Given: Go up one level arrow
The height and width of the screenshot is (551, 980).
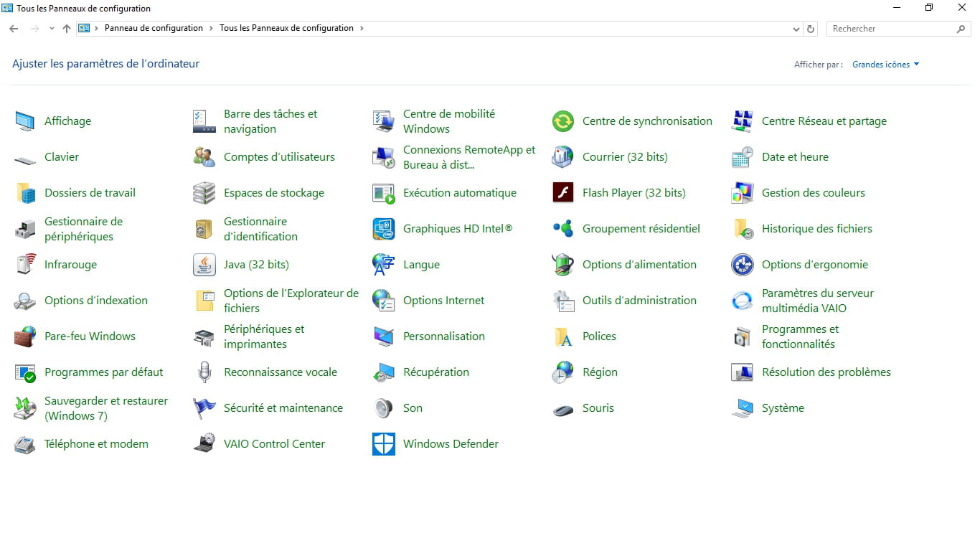Looking at the screenshot, I should 67,29.
